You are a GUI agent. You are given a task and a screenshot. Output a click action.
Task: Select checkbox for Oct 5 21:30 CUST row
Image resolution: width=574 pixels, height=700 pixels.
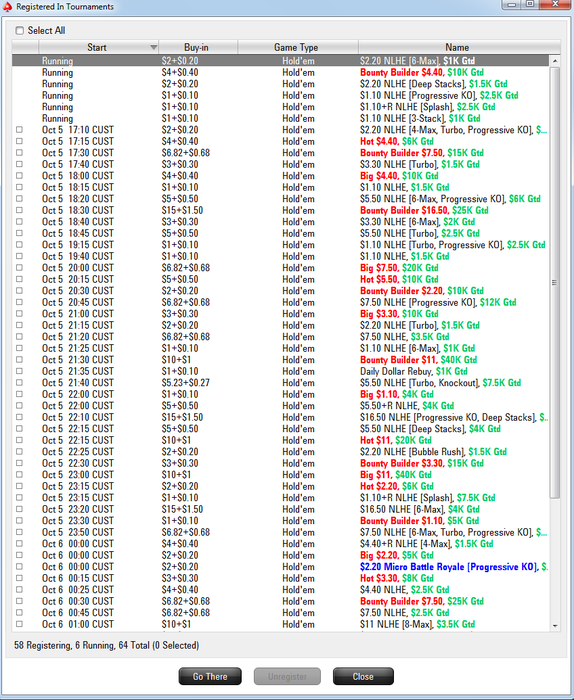[x=19, y=359]
